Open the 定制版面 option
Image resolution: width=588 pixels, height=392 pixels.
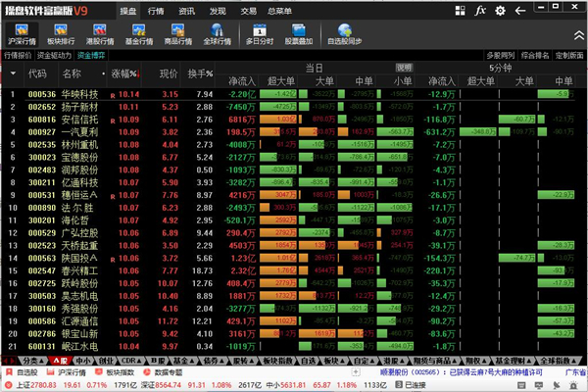tap(569, 56)
